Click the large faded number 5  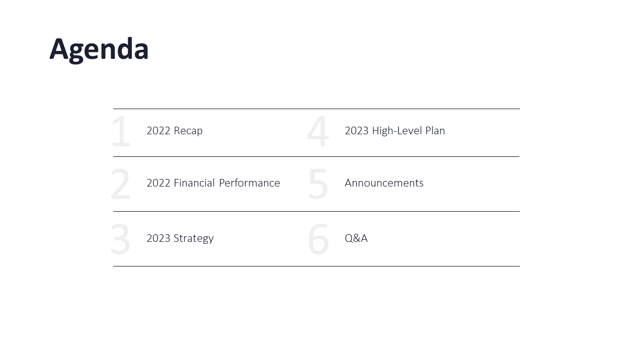(318, 185)
